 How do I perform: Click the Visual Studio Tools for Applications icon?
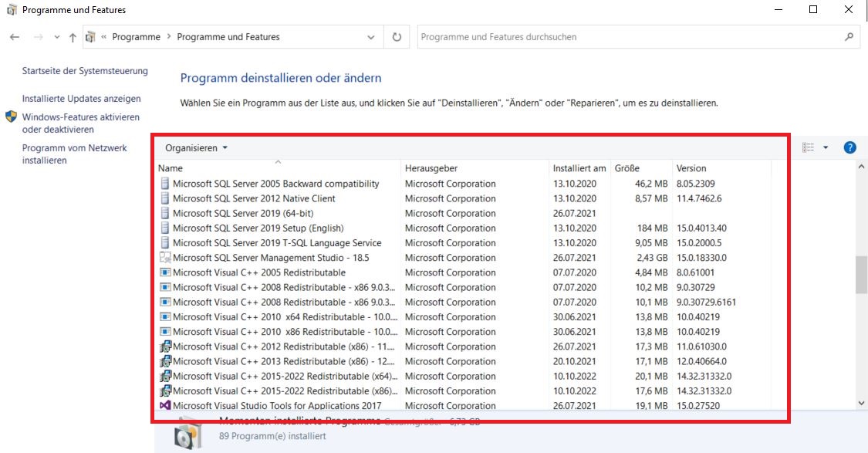[x=164, y=406]
